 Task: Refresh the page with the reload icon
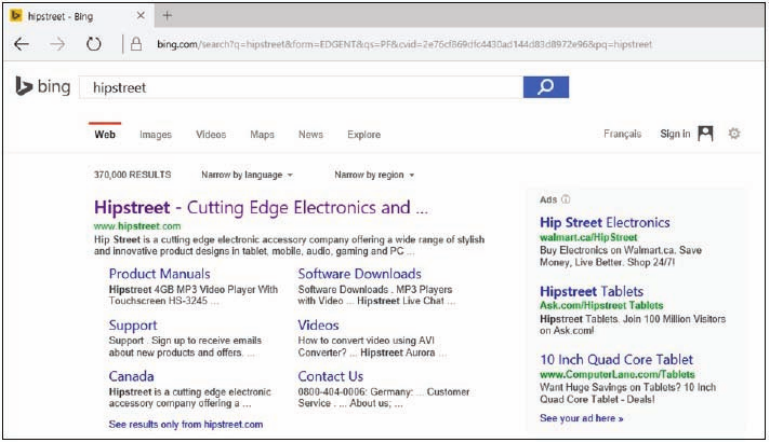93,45
